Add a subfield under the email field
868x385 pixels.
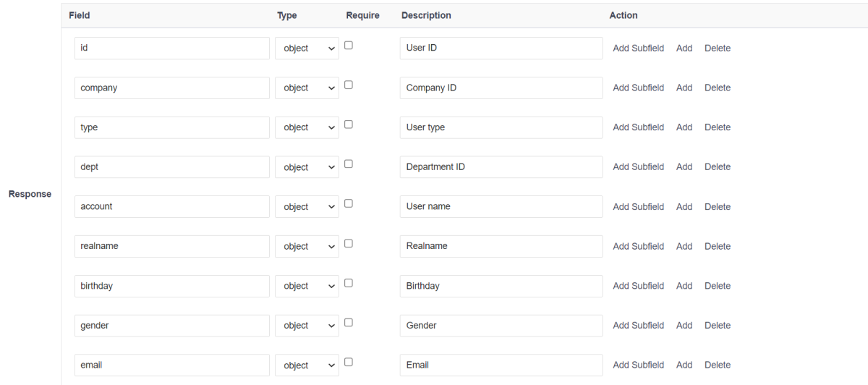[x=638, y=365]
